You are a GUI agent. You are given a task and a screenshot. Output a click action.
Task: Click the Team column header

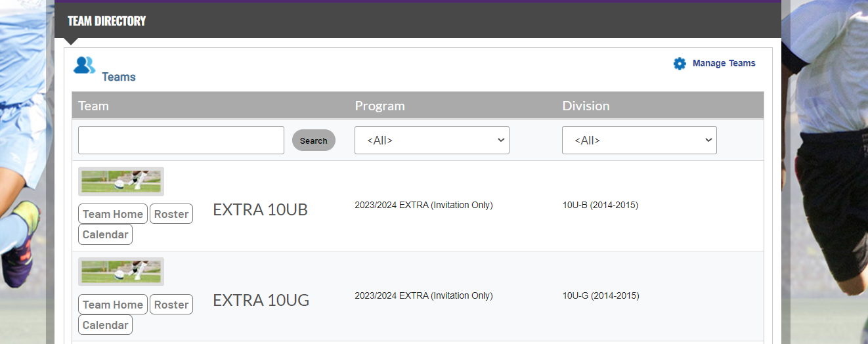pyautogui.click(x=93, y=106)
